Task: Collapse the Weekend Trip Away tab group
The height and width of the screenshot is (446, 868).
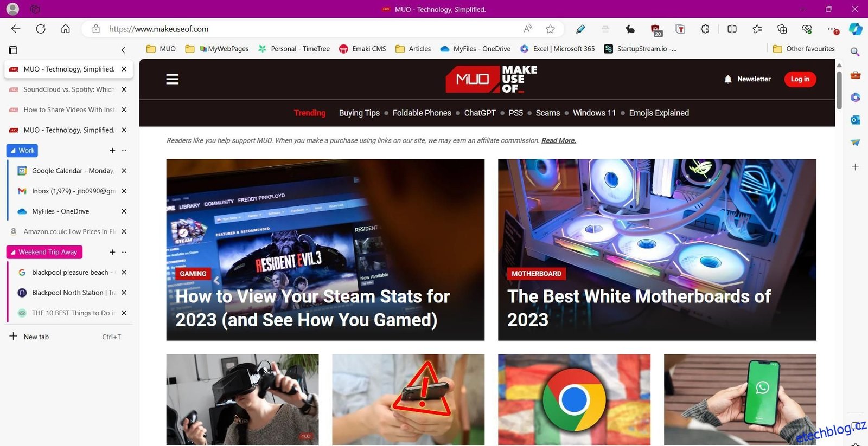Action: click(x=44, y=252)
